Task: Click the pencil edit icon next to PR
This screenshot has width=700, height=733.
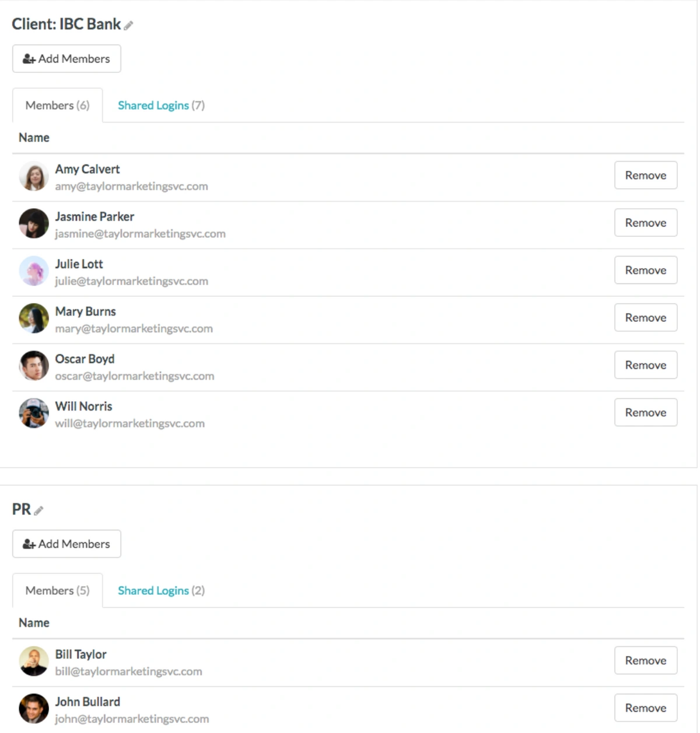Action: 38,510
